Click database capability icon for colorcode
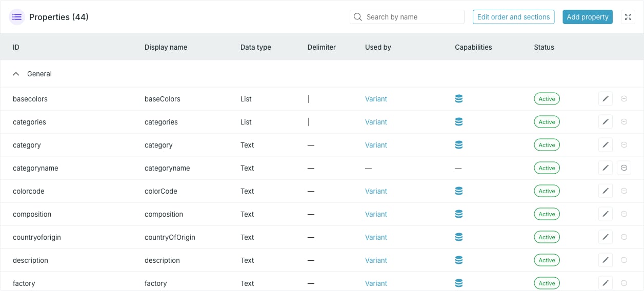This screenshot has height=291, width=644. [x=459, y=191]
